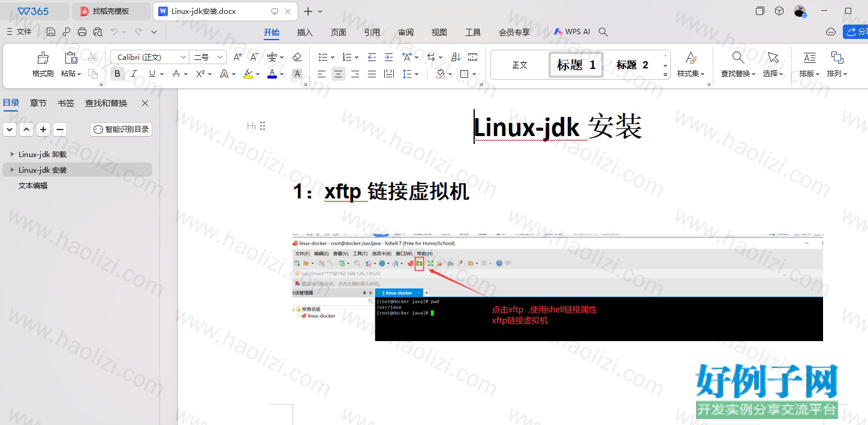The width and height of the screenshot is (868, 425).
Task: Toggle Underline formatting
Action: [x=152, y=74]
